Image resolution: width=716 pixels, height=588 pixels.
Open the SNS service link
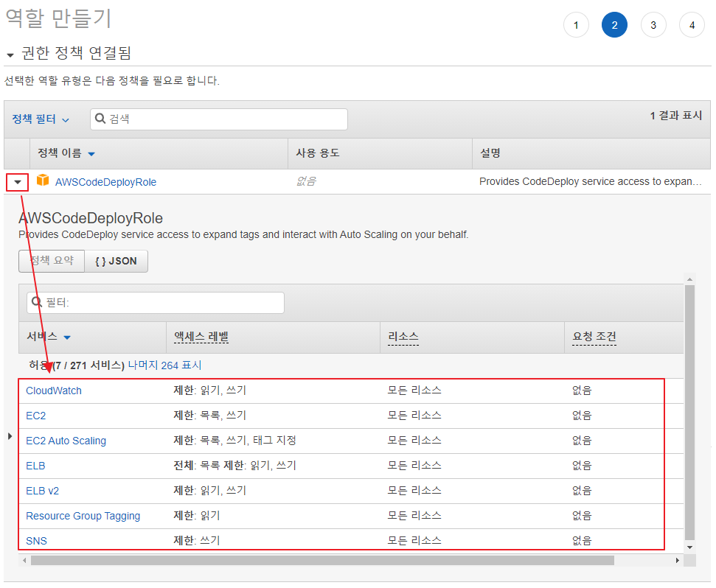coord(36,541)
